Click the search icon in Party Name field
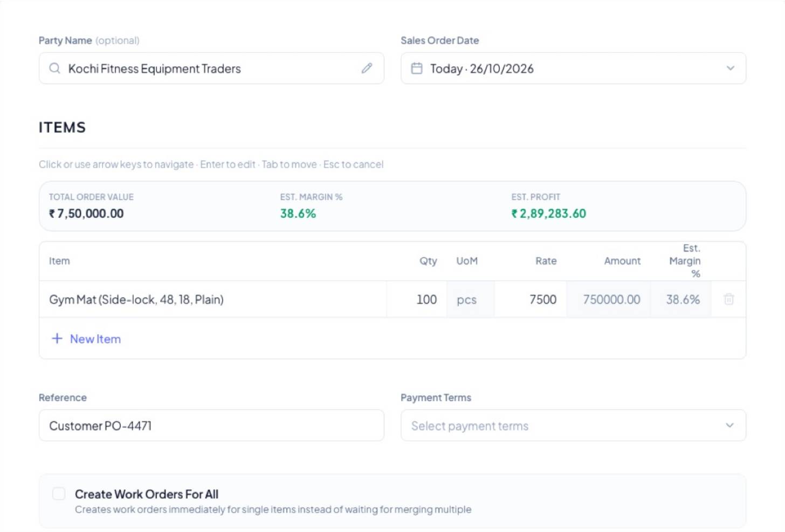This screenshot has width=785, height=532. 54,68
